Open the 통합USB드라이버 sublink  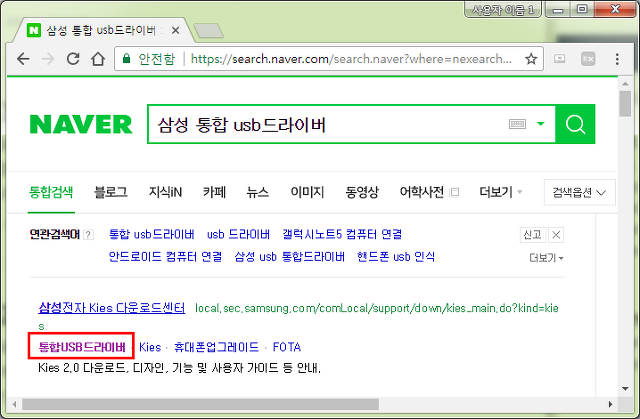[82, 347]
